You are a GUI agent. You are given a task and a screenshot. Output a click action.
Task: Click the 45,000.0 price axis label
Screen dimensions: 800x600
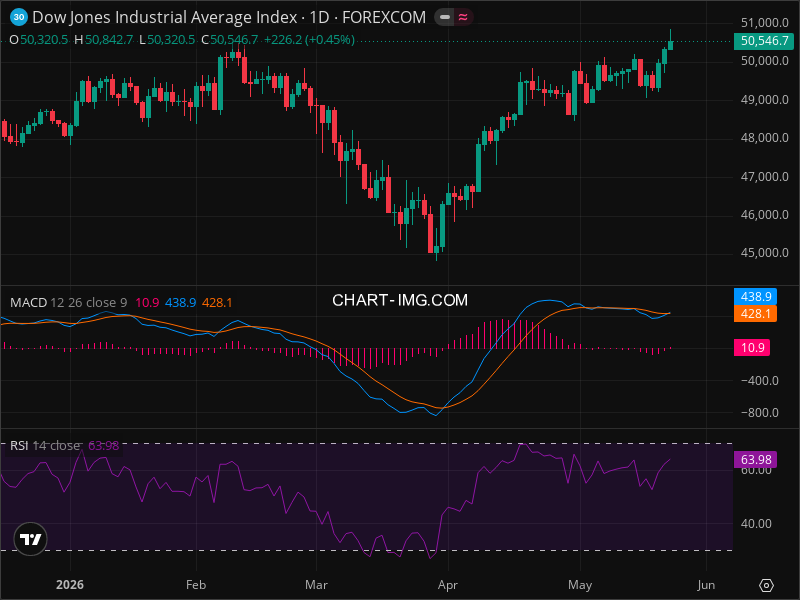click(x=764, y=253)
